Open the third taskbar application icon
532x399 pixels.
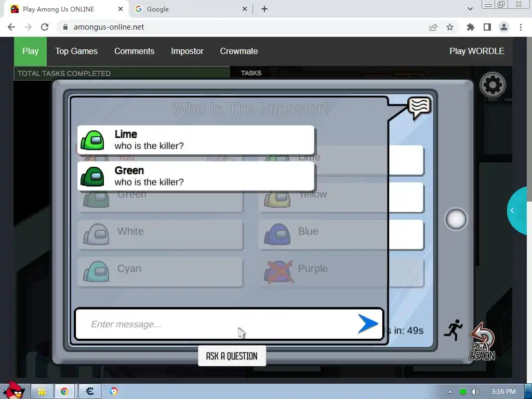click(89, 392)
